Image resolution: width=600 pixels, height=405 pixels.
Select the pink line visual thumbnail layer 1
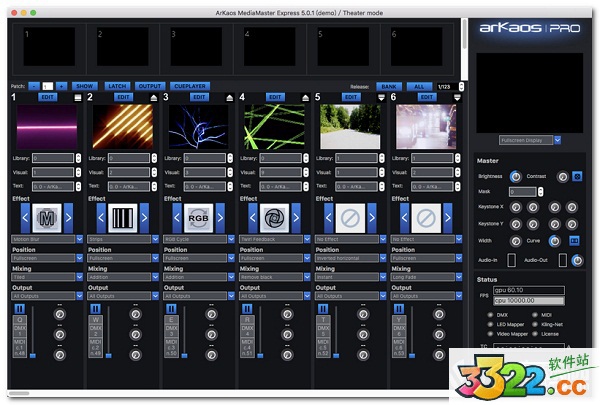[47, 127]
